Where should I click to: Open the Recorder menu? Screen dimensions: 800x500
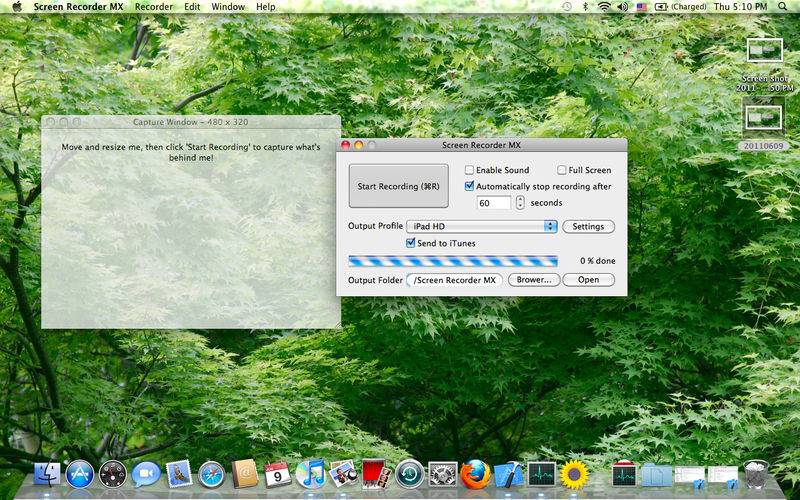click(x=154, y=7)
